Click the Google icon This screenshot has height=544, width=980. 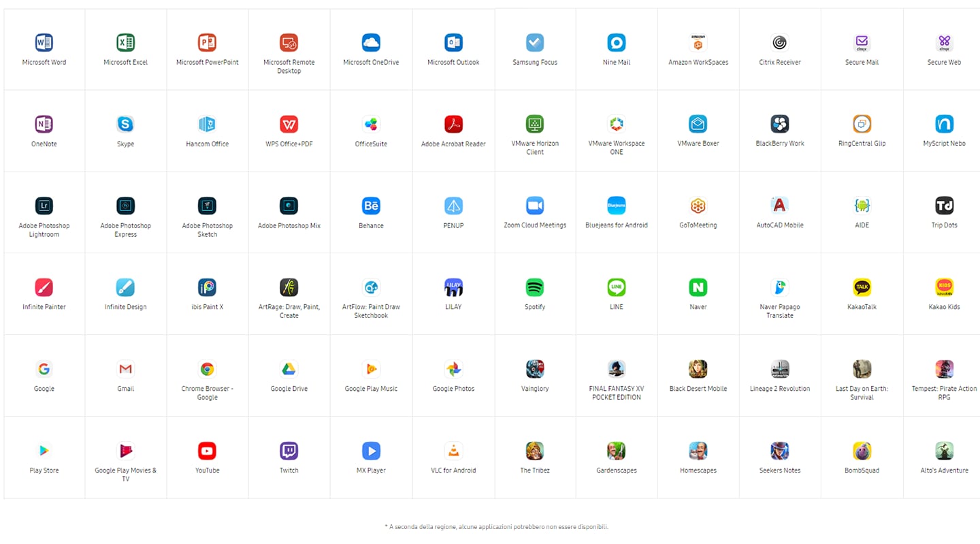44,369
